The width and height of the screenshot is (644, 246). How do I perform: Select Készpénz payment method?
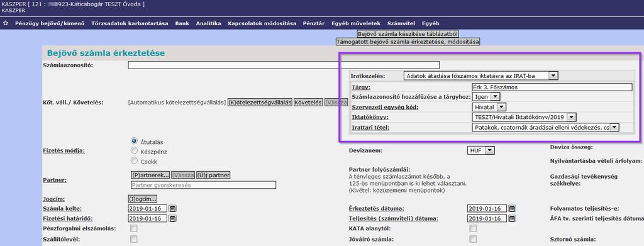point(133,151)
